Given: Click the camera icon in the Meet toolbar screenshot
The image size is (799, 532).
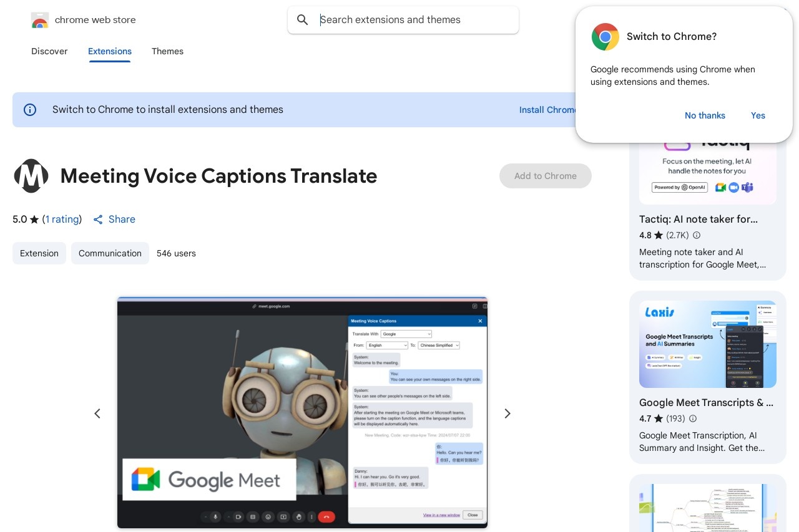Looking at the screenshot, I should click(x=238, y=517).
